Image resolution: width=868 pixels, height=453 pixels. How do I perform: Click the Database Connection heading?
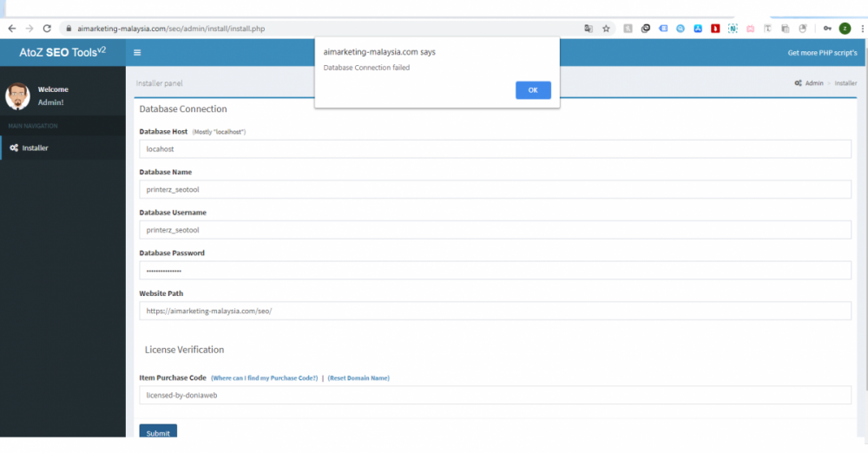(x=182, y=109)
